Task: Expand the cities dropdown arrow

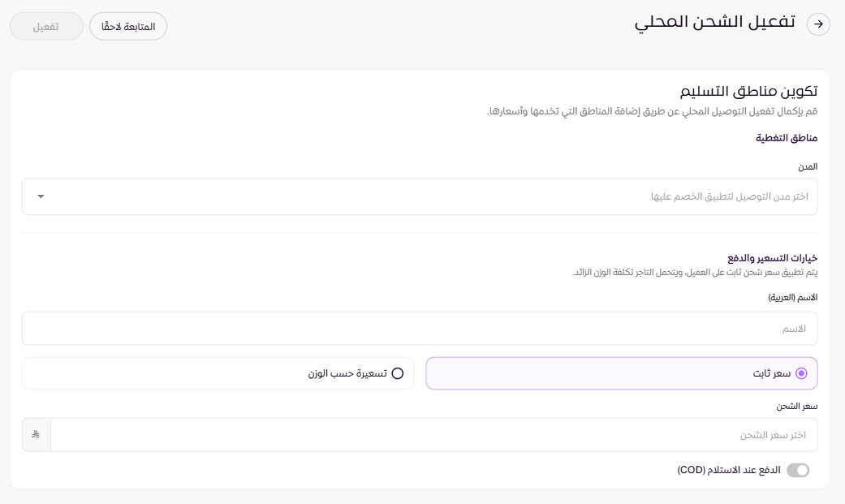Action: click(x=41, y=196)
